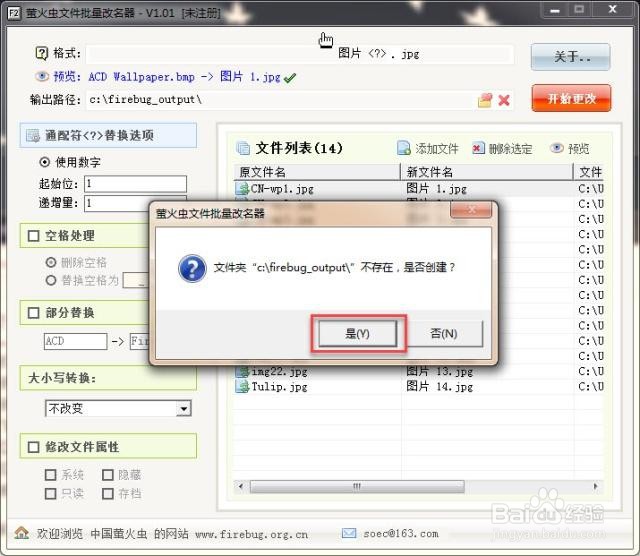The height and width of the screenshot is (556, 640).
Task: Click the file icon of Tulip.jpg
Action: pyautogui.click(x=242, y=386)
